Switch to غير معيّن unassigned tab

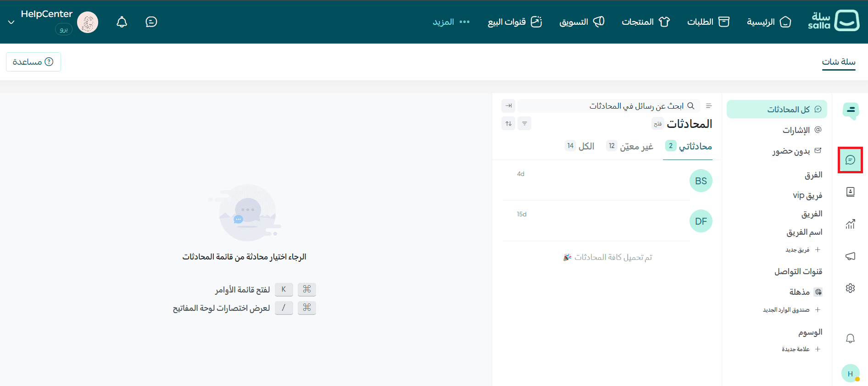coord(629,146)
